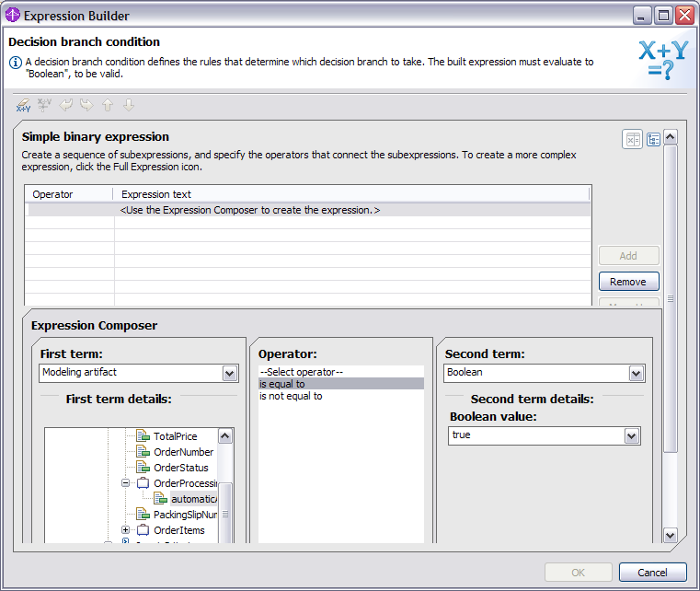Click the OK button

[x=579, y=573]
